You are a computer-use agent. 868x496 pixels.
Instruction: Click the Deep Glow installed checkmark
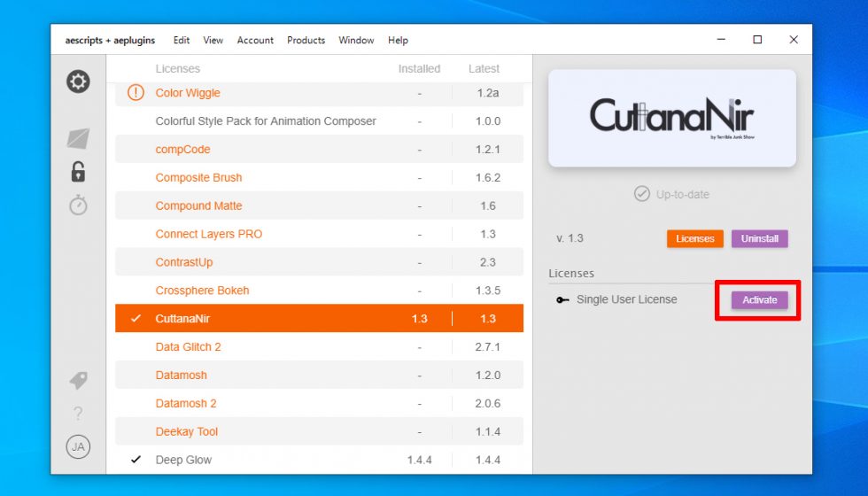(136, 460)
